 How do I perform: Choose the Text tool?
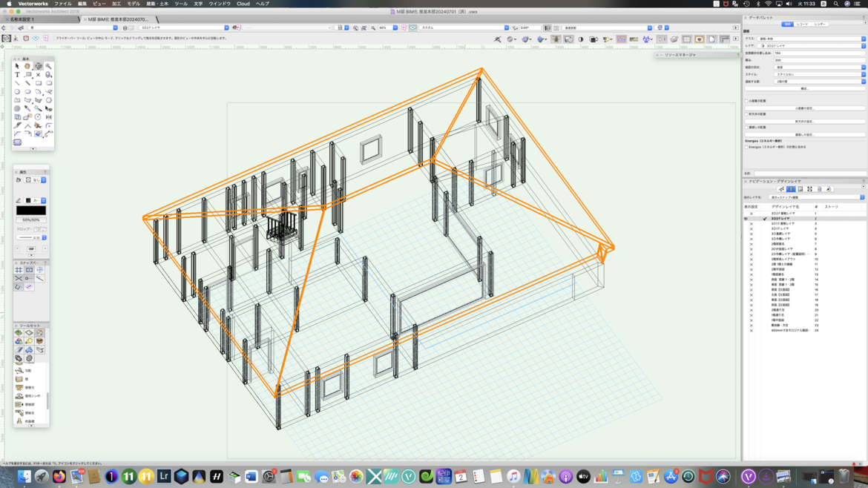coord(17,75)
